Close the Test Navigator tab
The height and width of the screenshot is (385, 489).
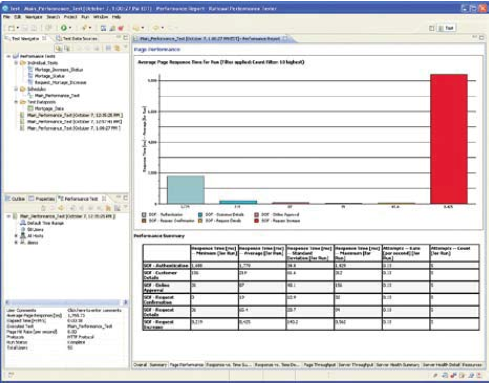44,39
